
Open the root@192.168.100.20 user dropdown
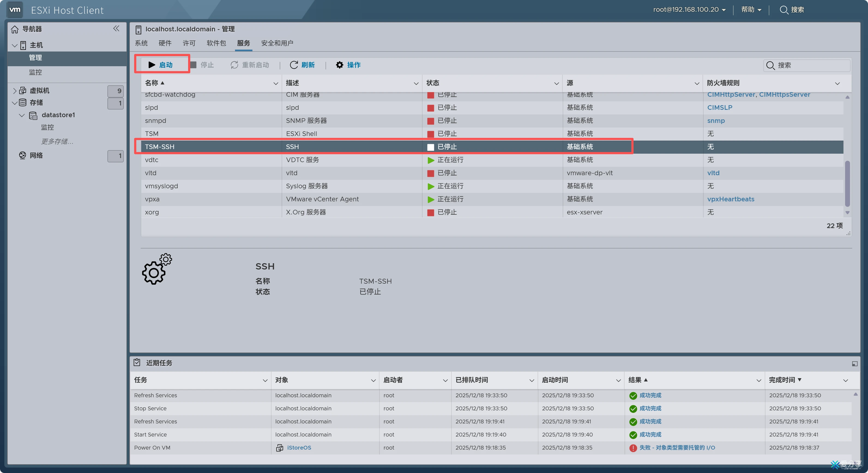click(689, 10)
